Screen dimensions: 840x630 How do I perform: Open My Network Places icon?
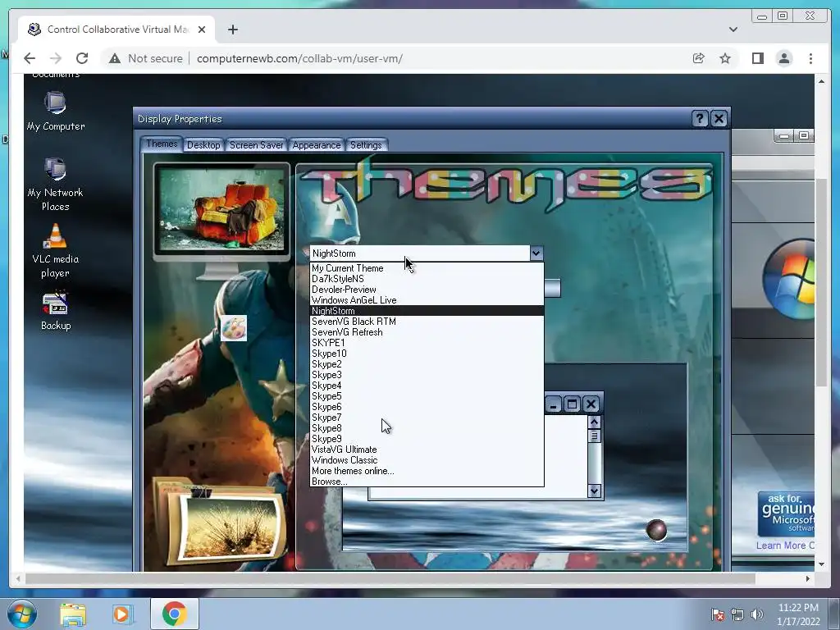click(55, 184)
